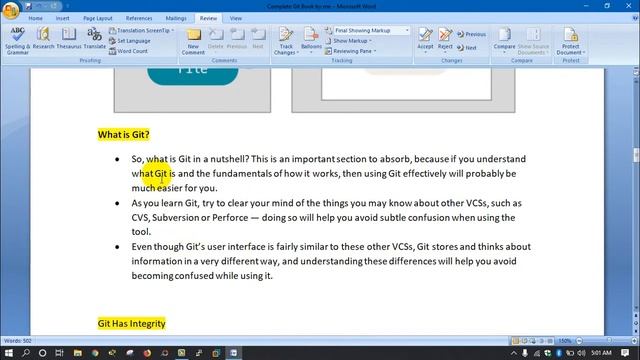The image size is (640, 360).
Task: Open Word Count in the Proofing group
Action: 129,51
